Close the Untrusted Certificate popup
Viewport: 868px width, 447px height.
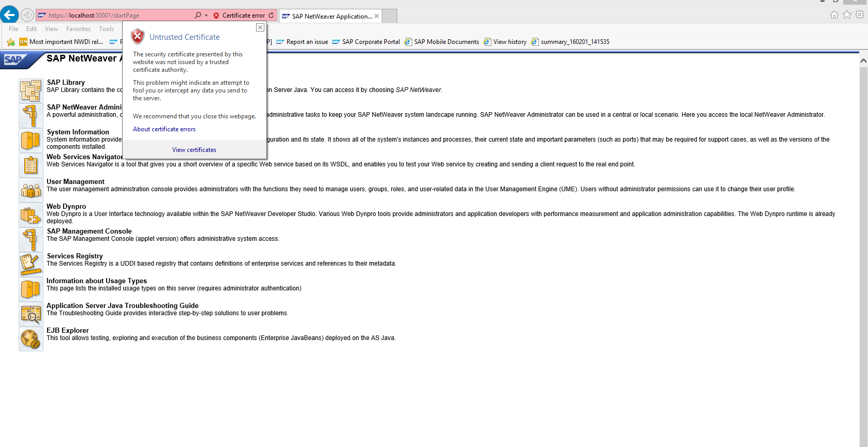tap(260, 27)
